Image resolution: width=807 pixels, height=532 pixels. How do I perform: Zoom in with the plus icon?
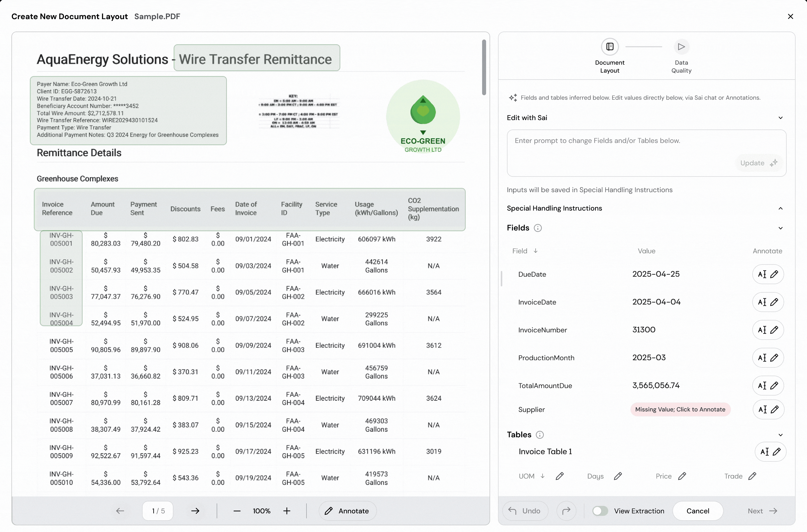287,511
